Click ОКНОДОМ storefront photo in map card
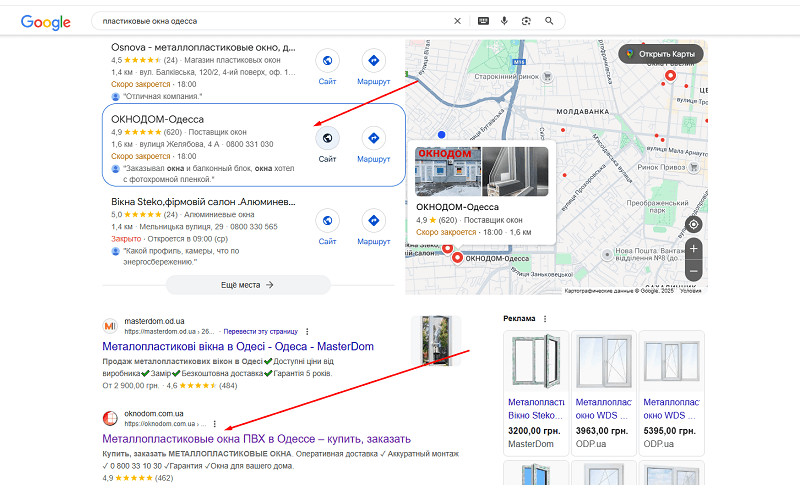The height and width of the screenshot is (485, 800). [448, 172]
